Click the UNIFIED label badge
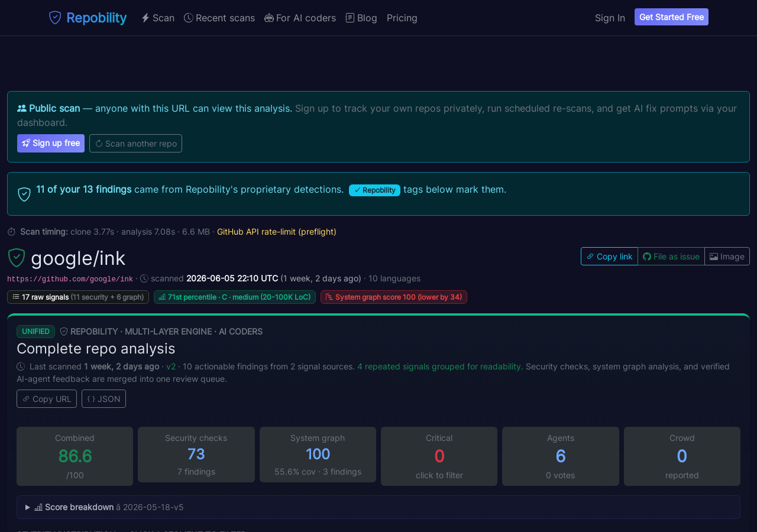The image size is (757, 532). click(x=35, y=332)
